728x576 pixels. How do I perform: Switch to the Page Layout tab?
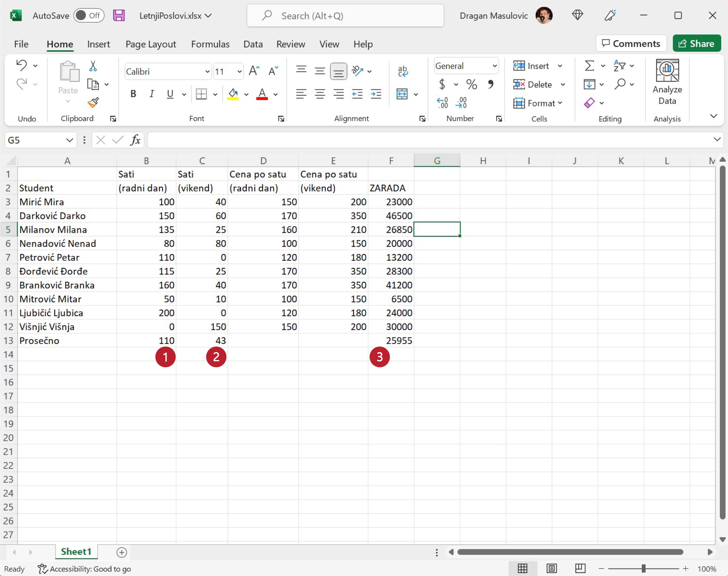pos(150,44)
